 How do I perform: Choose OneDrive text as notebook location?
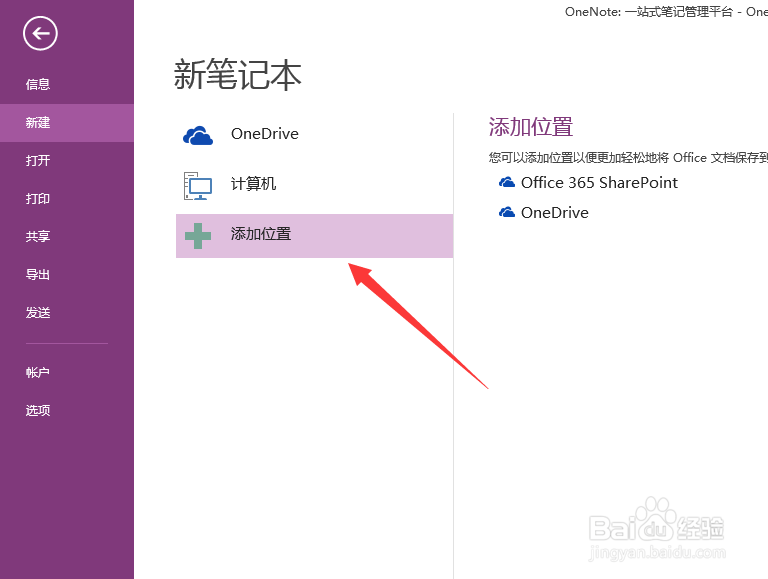click(x=264, y=134)
